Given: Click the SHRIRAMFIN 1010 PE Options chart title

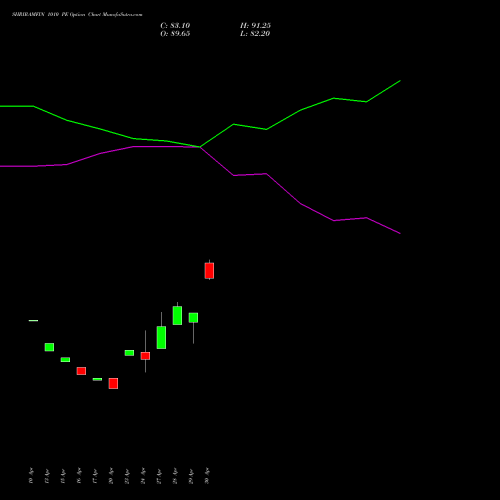Looking at the screenshot, I should (77, 15).
